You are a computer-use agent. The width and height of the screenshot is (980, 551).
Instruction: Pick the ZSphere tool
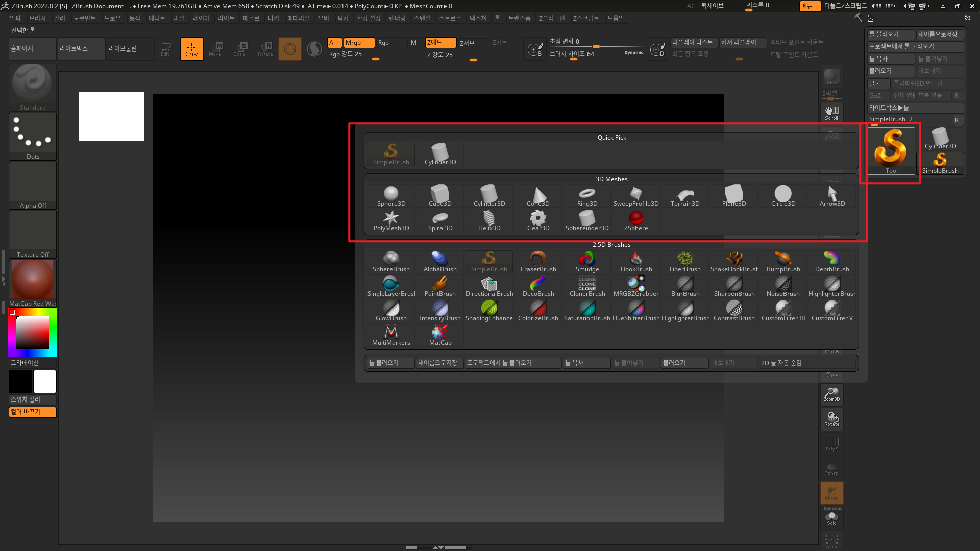tap(636, 221)
